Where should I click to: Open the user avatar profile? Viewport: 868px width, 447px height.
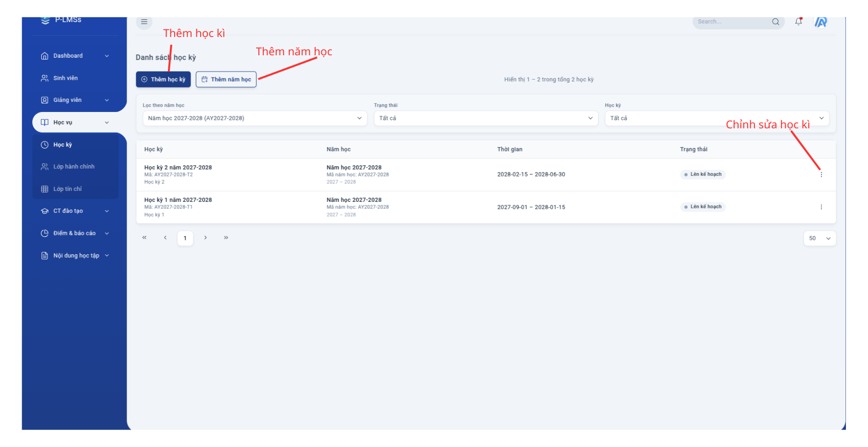point(821,22)
